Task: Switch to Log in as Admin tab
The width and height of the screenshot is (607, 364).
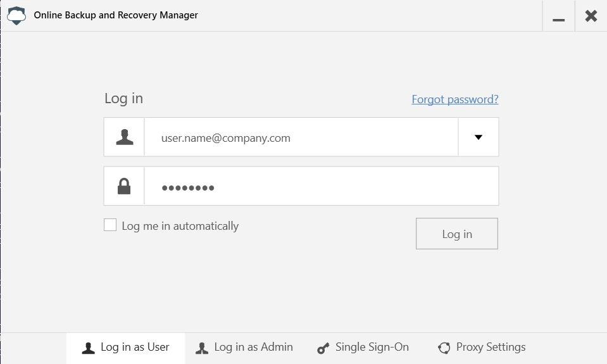Action: point(245,348)
